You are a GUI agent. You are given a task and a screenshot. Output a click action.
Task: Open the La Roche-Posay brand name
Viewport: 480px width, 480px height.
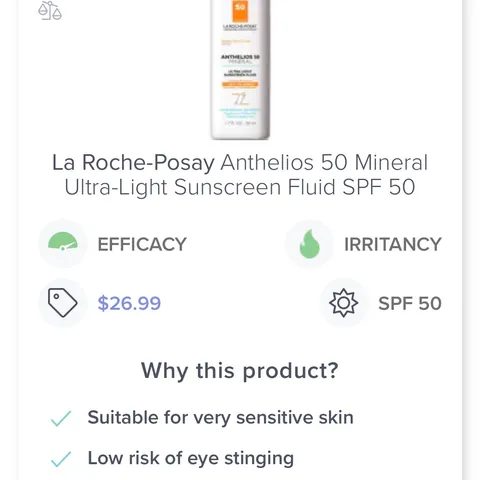[x=133, y=163]
